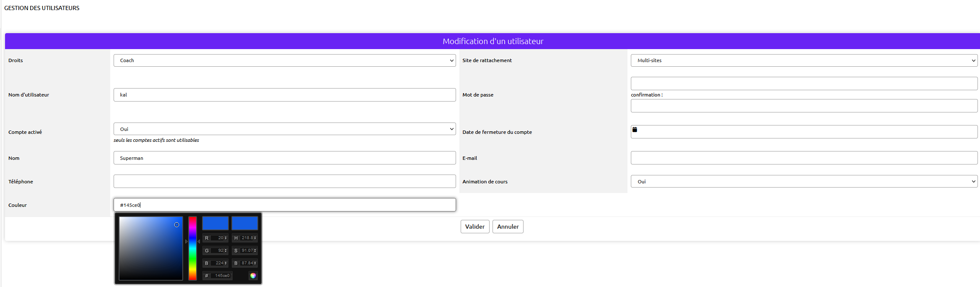Click the password confirmation input field
This screenshot has width=980, height=287.
pyautogui.click(x=804, y=106)
